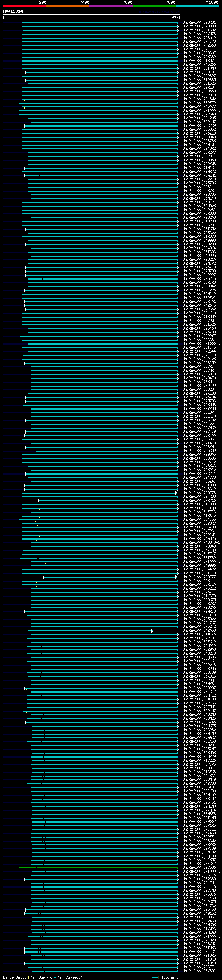Select hit label UniRef100_P46077
This screenshot has width=222, height=980.
(199, 106)
